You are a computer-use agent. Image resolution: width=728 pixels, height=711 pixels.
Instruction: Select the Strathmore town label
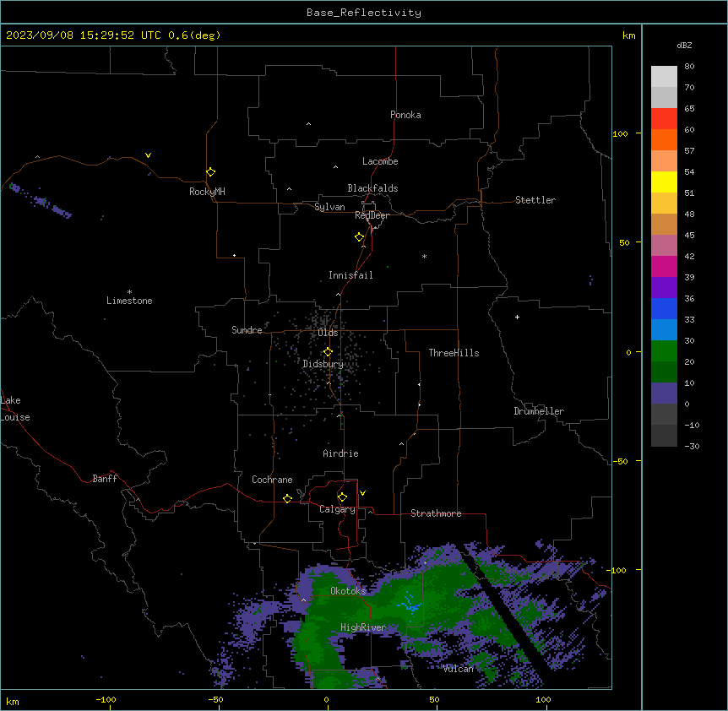(x=436, y=513)
